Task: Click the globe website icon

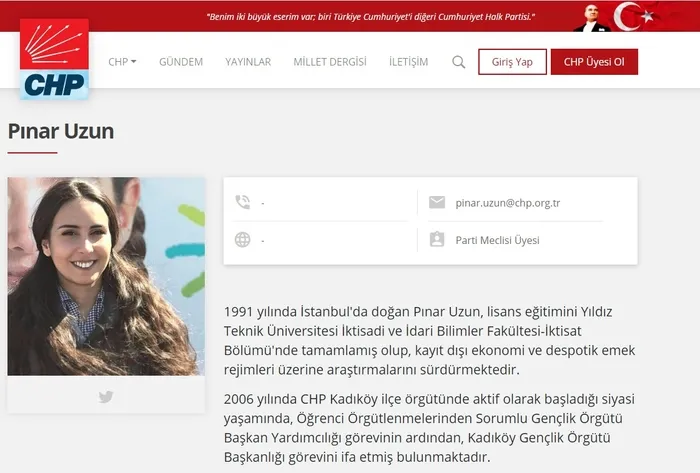Action: point(242,240)
